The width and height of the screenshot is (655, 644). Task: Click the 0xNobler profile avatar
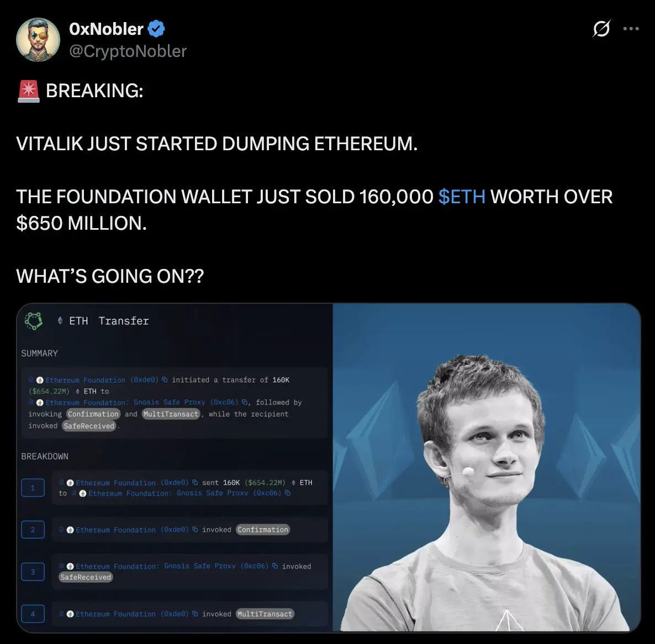click(38, 40)
